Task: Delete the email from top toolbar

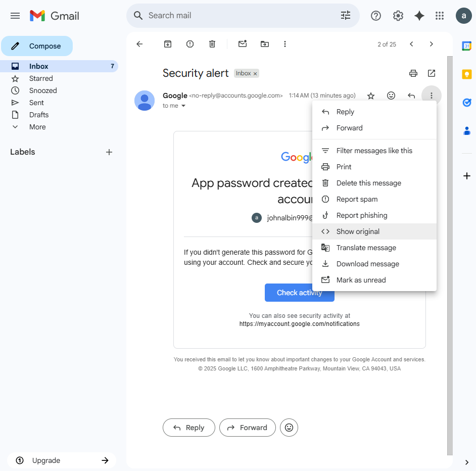Action: pyautogui.click(x=212, y=44)
